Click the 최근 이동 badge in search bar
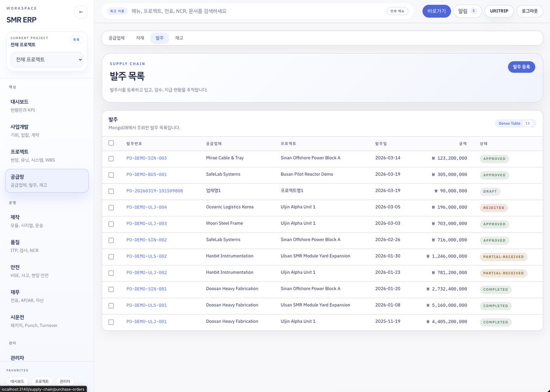 117,11
